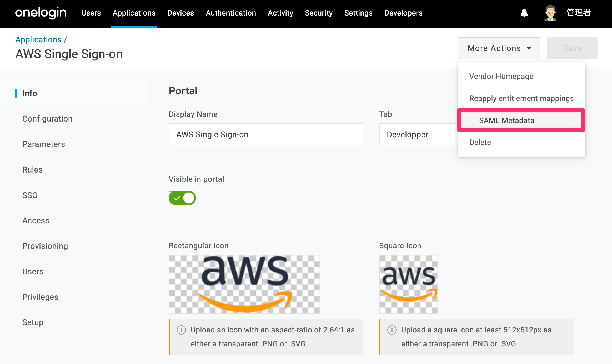This screenshot has width=612, height=364.
Task: Open the Security top menu
Action: pyautogui.click(x=319, y=13)
